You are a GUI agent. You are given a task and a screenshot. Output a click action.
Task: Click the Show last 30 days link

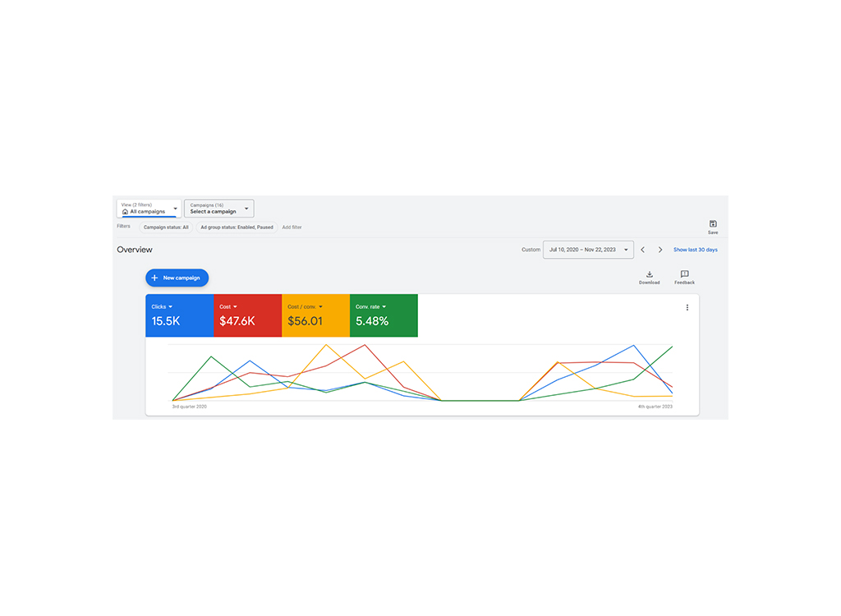pyautogui.click(x=696, y=250)
